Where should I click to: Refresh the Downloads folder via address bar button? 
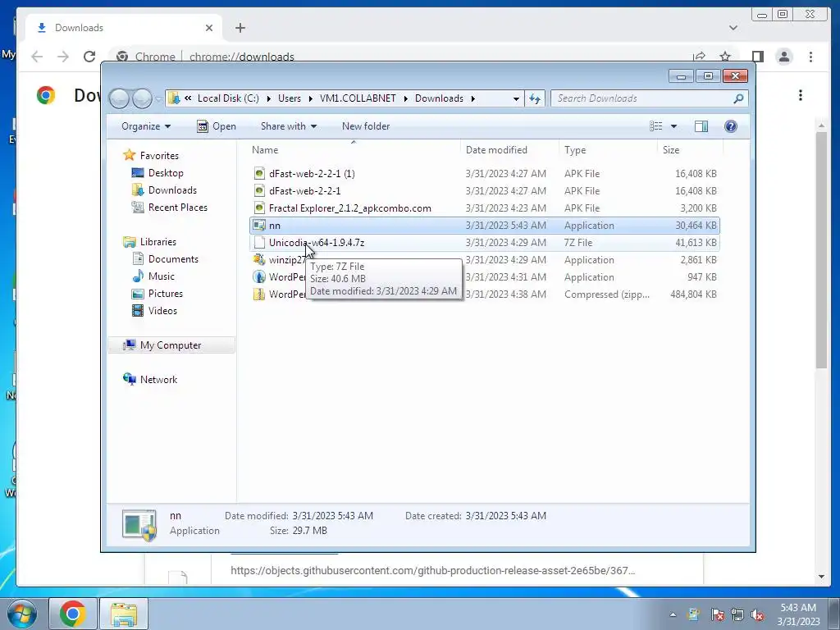pos(535,98)
